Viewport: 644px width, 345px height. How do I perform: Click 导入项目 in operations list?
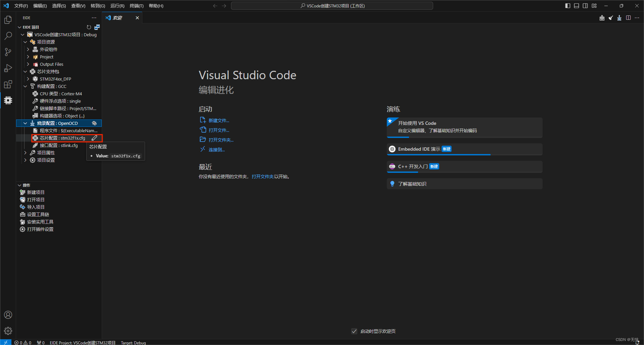(36, 207)
